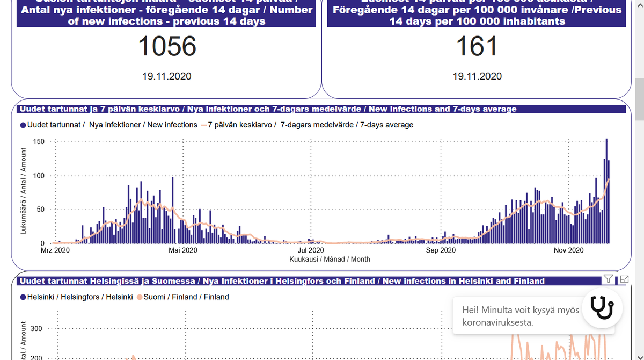This screenshot has height=360, width=644.
Task: Click the 'Jul 2020' axis label
Action: coord(311,250)
